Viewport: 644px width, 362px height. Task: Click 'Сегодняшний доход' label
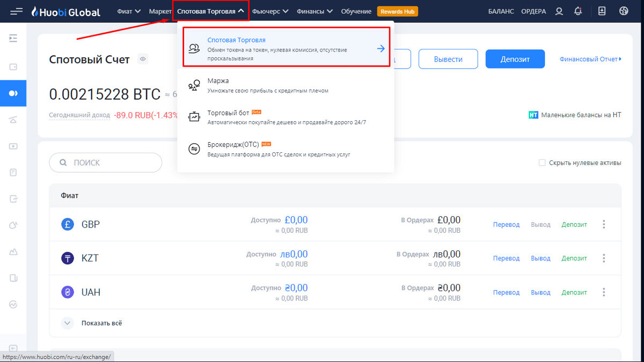[79, 115]
